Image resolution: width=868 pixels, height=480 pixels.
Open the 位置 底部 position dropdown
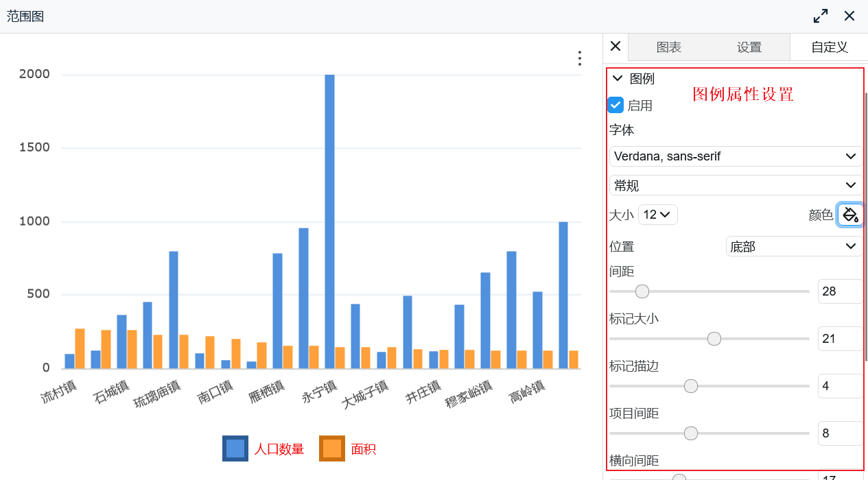(794, 246)
